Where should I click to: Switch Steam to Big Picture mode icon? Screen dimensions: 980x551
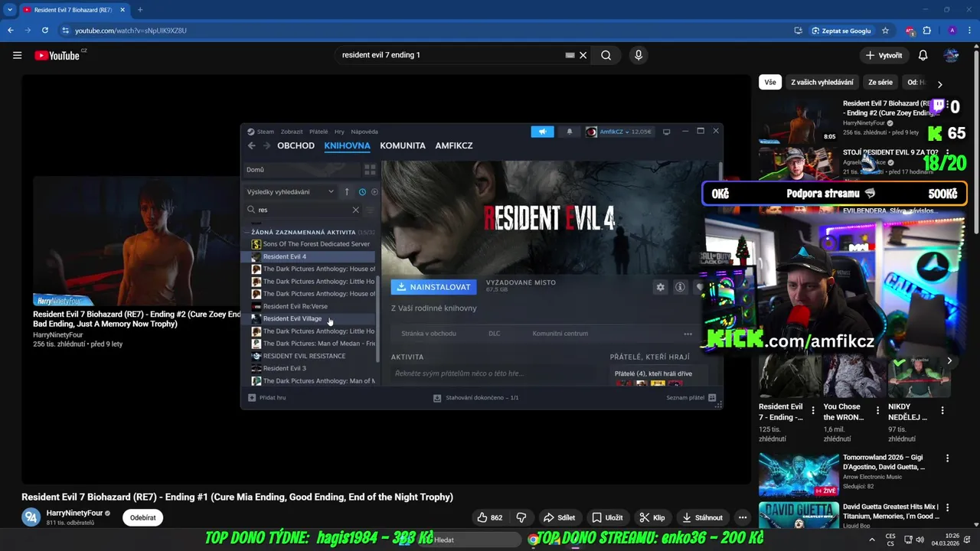pyautogui.click(x=666, y=132)
